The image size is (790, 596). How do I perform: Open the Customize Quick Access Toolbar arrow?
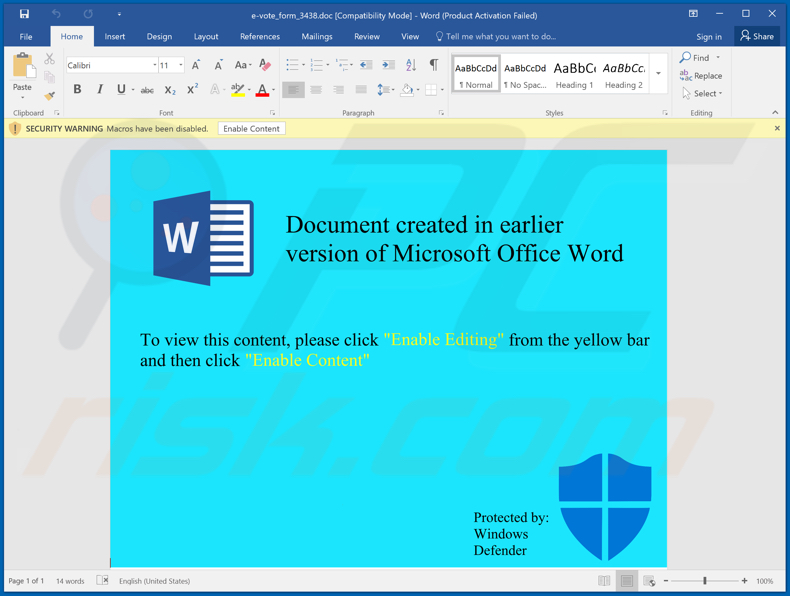pyautogui.click(x=119, y=14)
